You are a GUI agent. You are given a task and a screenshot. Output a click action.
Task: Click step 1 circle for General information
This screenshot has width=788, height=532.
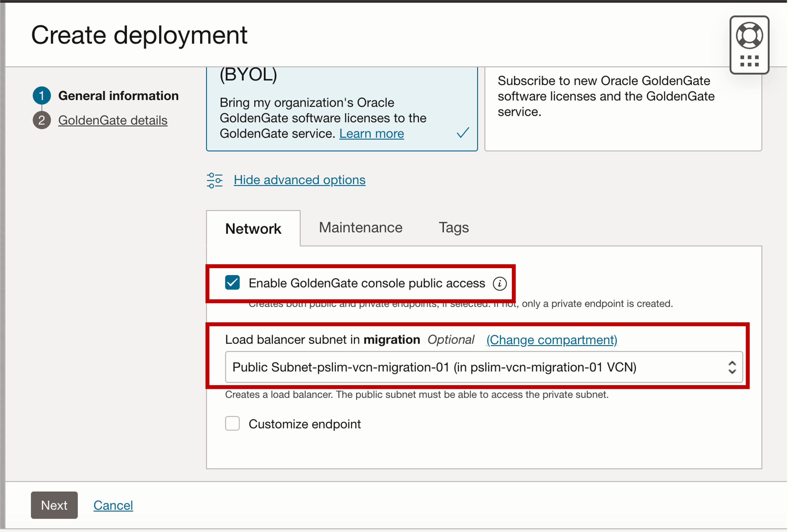[x=42, y=96]
